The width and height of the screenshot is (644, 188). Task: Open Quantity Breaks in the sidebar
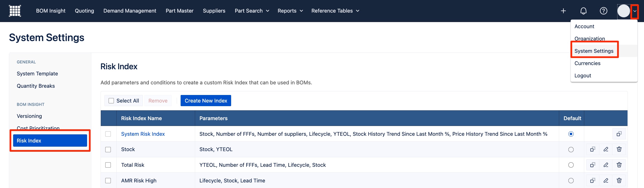click(36, 86)
